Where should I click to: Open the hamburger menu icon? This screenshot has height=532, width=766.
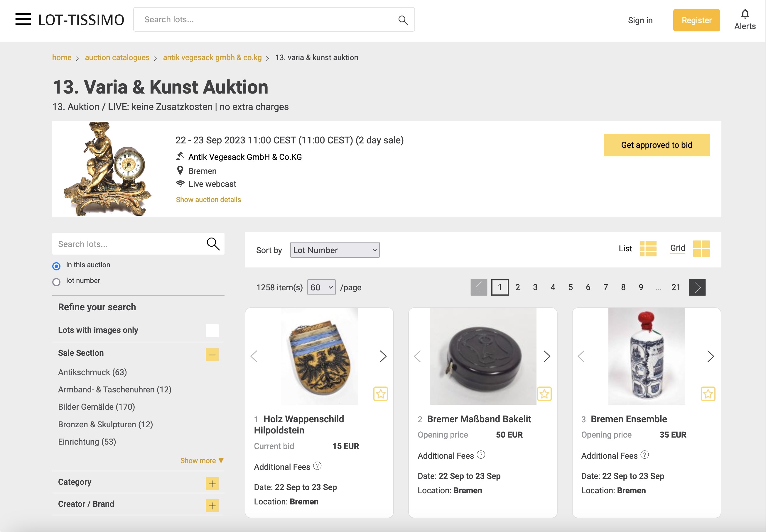(x=23, y=19)
